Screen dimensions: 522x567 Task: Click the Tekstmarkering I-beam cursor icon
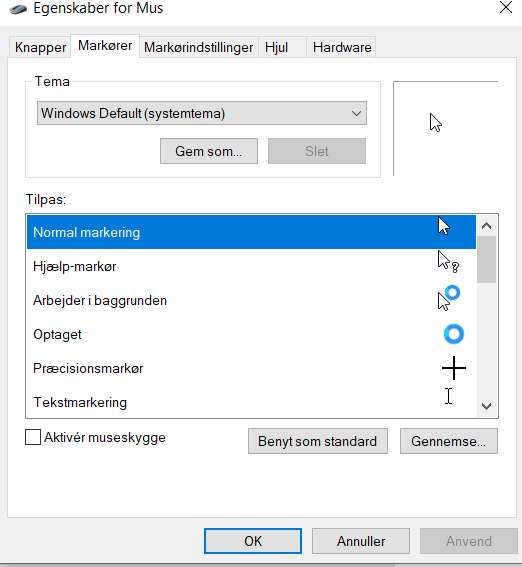coord(449,396)
